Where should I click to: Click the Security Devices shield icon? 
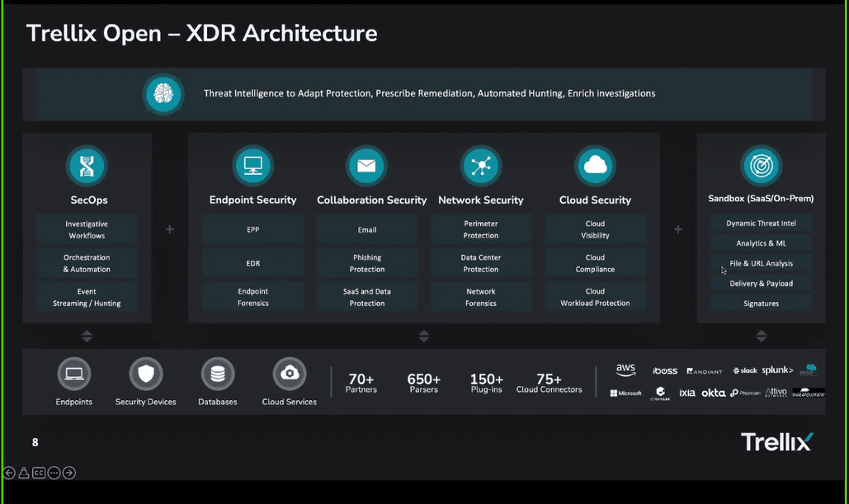point(146,374)
